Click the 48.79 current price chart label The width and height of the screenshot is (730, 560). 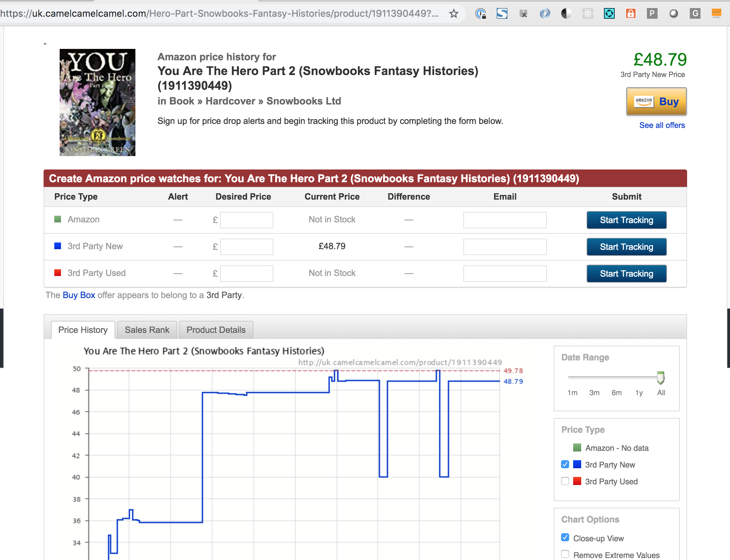(x=513, y=381)
